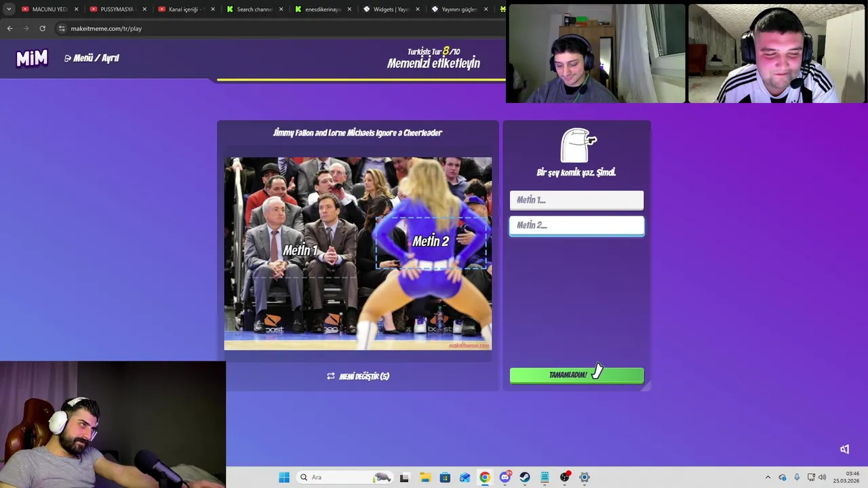868x488 pixels.
Task: Click the Google Chrome taskbar icon
Action: 485,477
